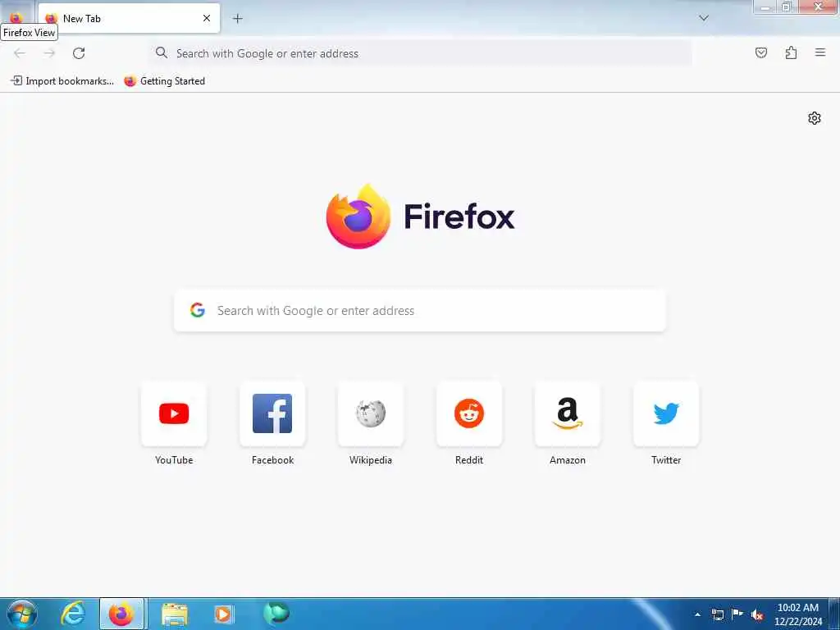
Task: Click the Wikipedia label text
Action: [x=371, y=460]
